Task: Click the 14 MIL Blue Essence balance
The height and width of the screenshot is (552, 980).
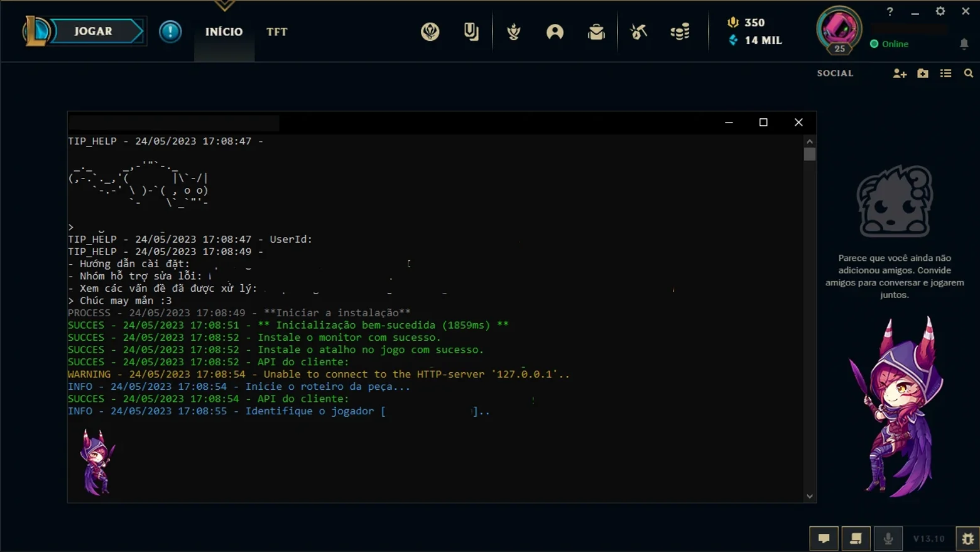Action: pos(763,40)
